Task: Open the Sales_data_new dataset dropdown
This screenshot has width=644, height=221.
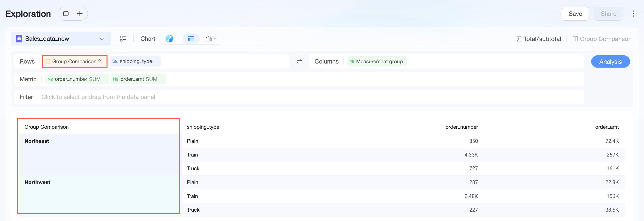Action: pyautogui.click(x=61, y=39)
